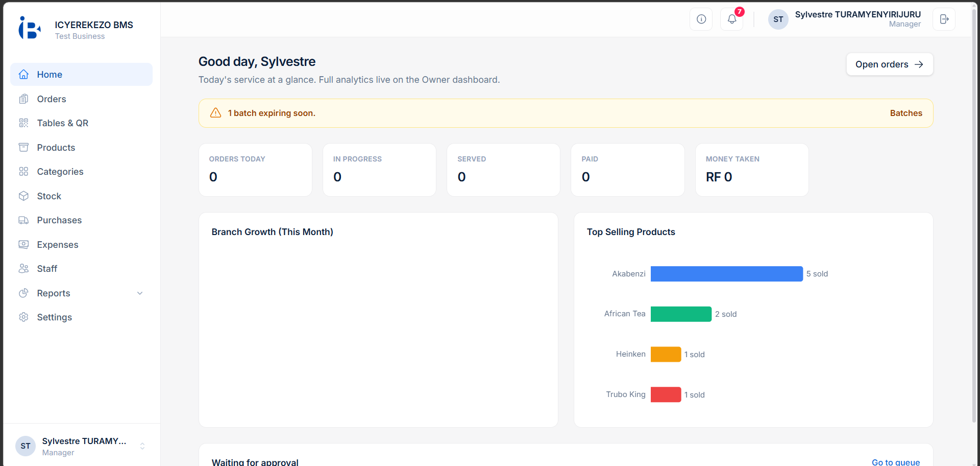Click the warning triangle in batch alert
Screen dimensions: 980x466
216,113
